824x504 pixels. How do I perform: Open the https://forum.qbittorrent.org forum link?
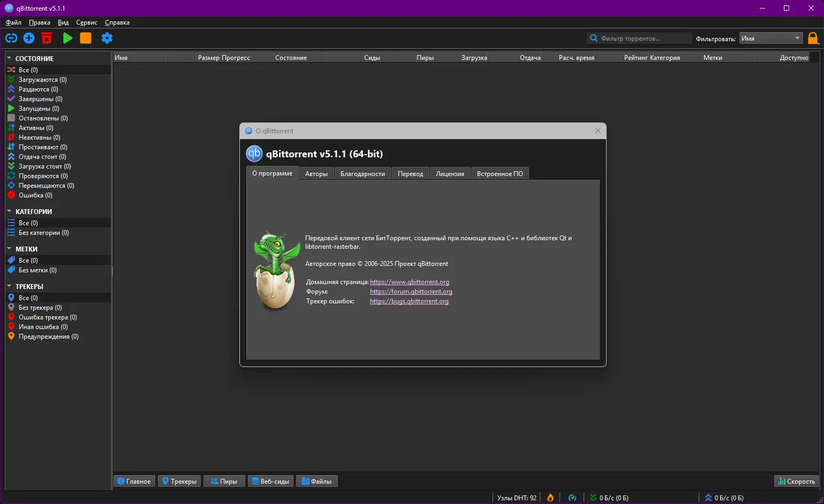(411, 292)
